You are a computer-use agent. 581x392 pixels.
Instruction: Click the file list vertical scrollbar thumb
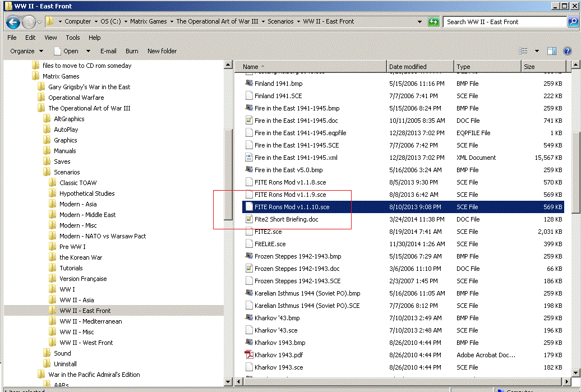click(x=575, y=172)
